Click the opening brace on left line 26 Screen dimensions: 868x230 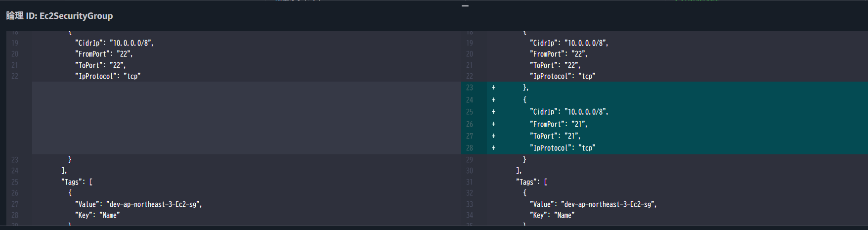click(x=70, y=193)
